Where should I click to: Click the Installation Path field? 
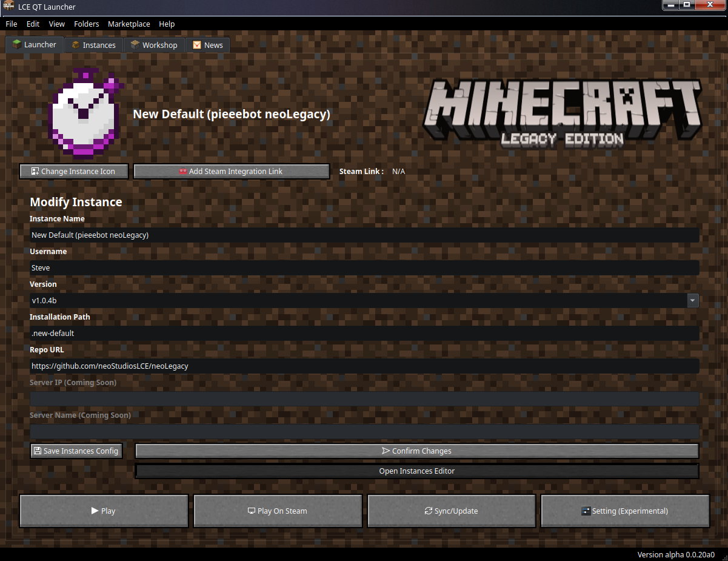click(364, 333)
